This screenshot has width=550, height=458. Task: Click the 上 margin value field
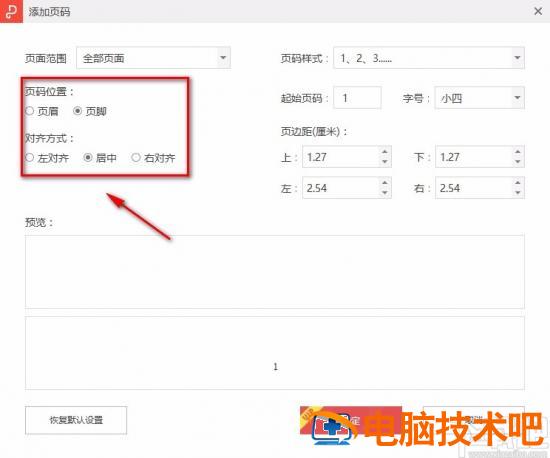tap(341, 157)
